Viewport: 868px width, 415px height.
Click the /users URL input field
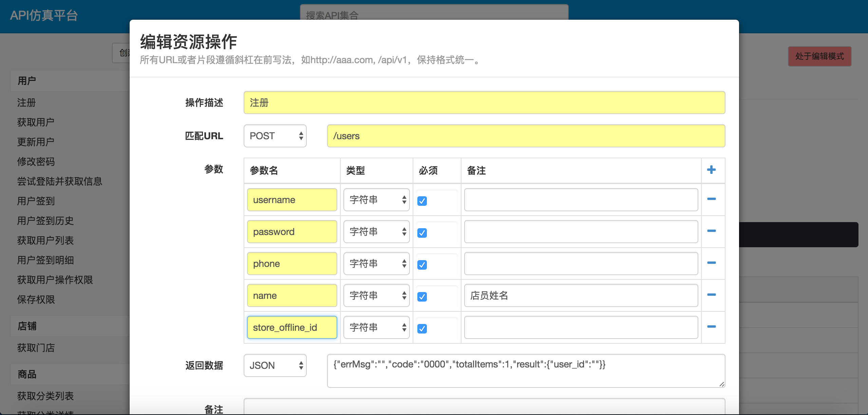coord(526,136)
